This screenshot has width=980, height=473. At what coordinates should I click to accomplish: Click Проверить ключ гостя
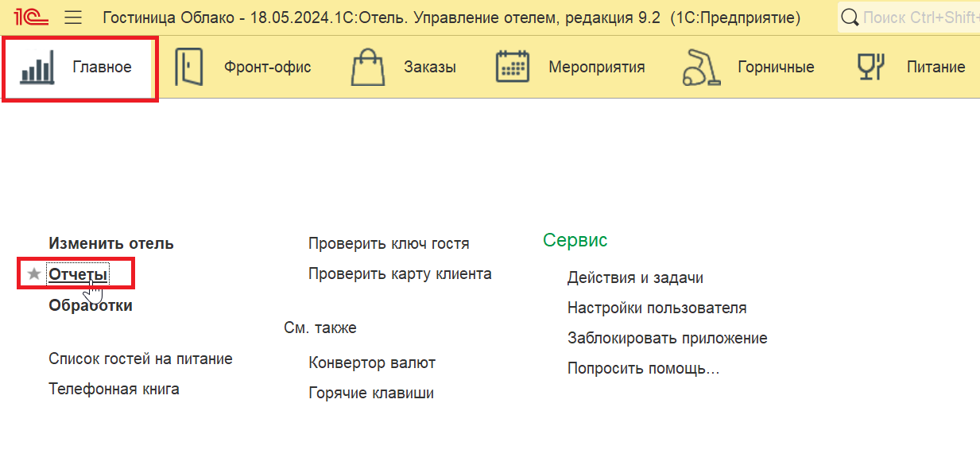(389, 244)
